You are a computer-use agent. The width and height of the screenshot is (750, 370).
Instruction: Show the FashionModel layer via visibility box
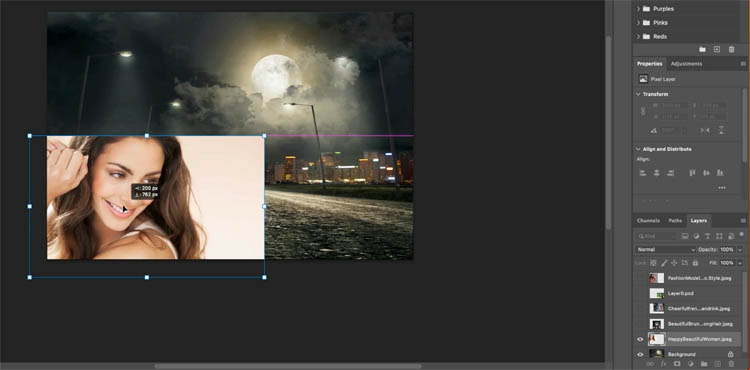[x=640, y=278]
